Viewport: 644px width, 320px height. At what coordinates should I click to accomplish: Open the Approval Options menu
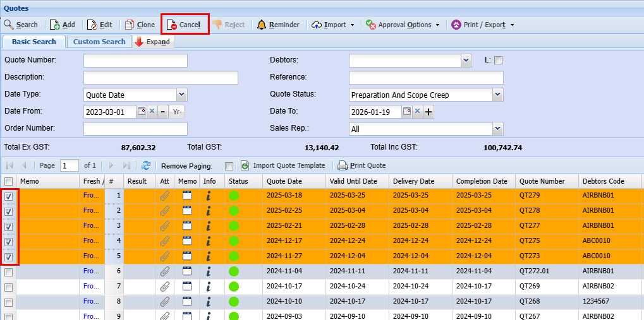coord(403,25)
